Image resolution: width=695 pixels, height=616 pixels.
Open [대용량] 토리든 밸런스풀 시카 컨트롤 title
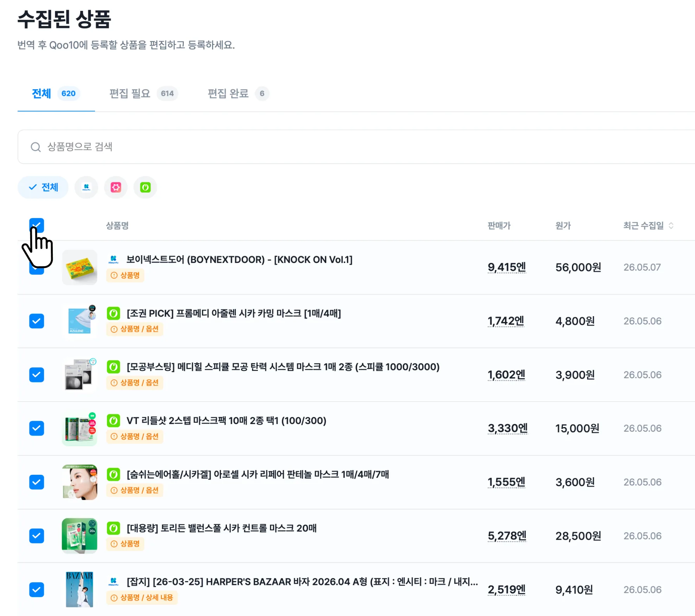coord(221,528)
